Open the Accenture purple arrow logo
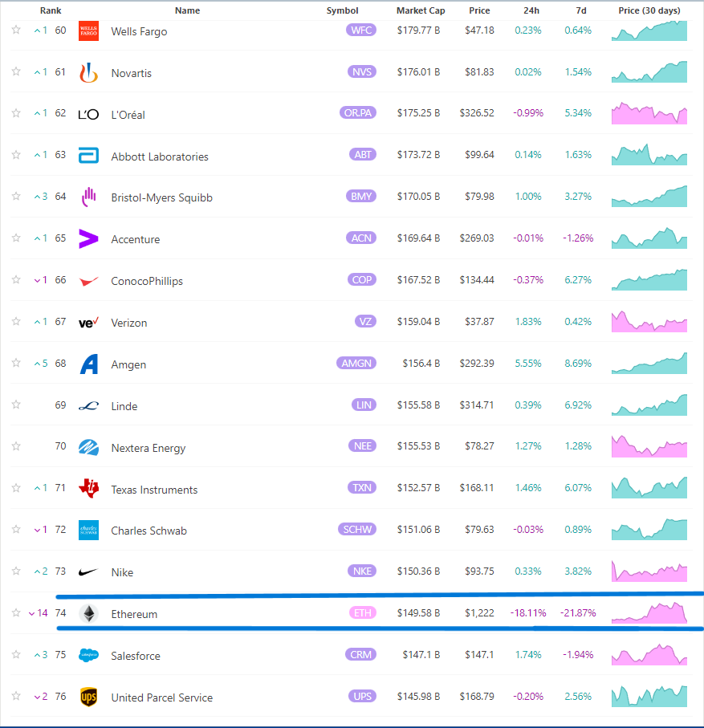Image resolution: width=704 pixels, height=728 pixels. point(88,238)
